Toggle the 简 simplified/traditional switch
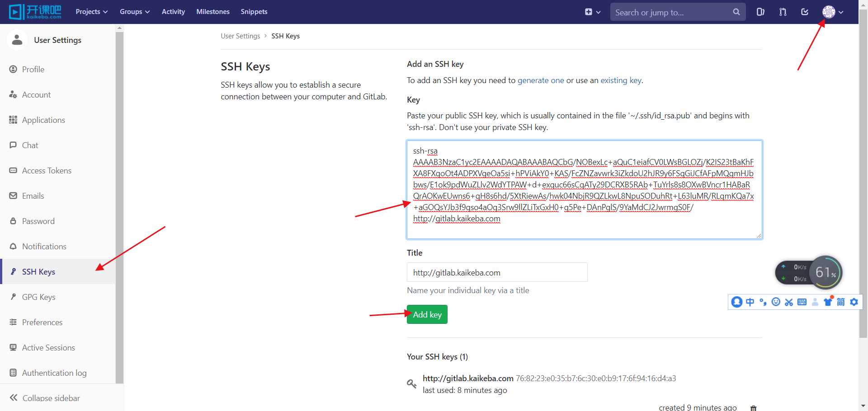The height and width of the screenshot is (411, 868). pos(841,302)
